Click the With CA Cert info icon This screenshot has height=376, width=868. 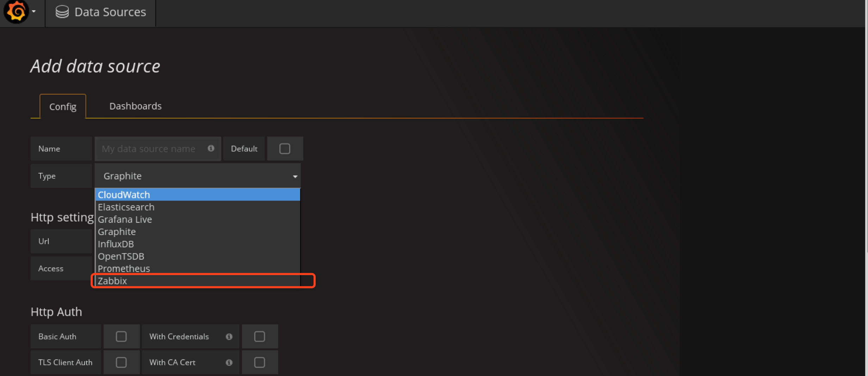click(x=229, y=362)
